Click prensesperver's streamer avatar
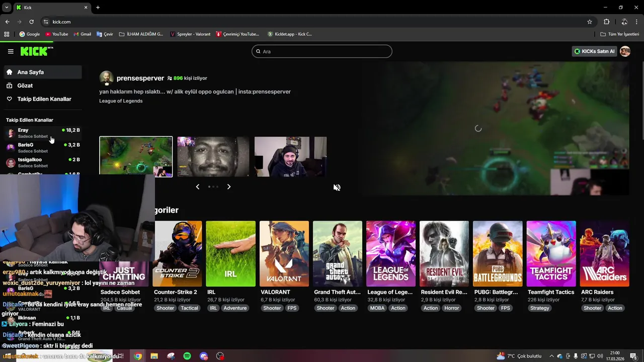 tap(106, 78)
